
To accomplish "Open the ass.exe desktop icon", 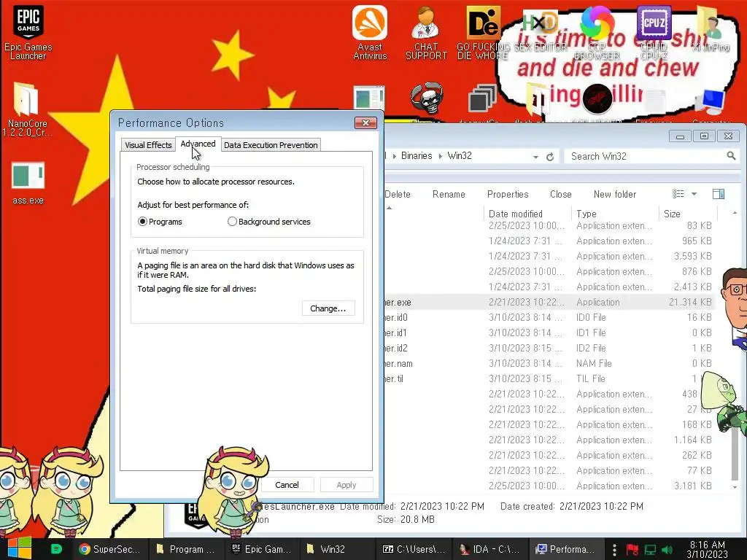I will click(x=28, y=183).
